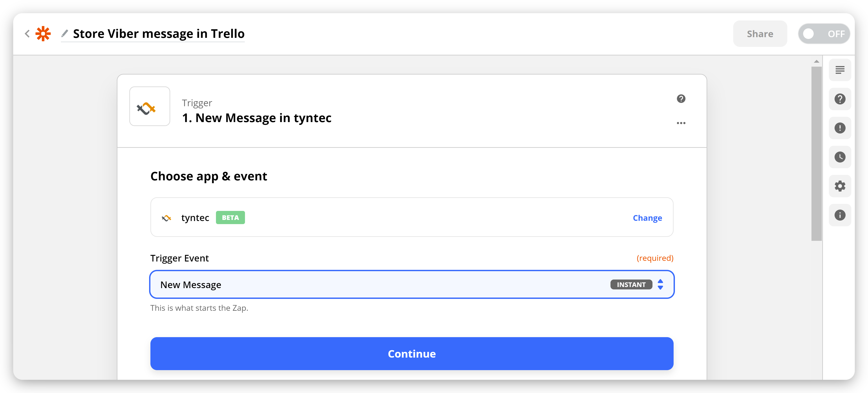
Task: Go back using the left chevron arrow
Action: 27,34
